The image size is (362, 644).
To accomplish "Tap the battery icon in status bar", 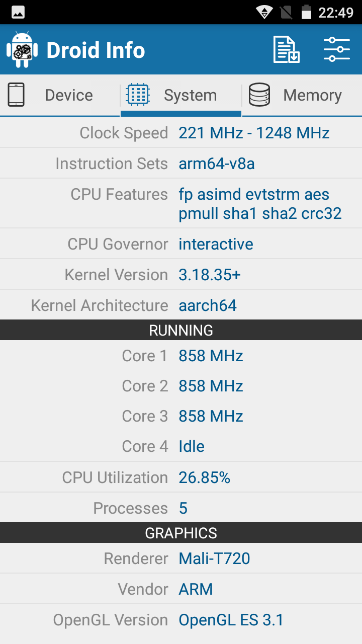I will [x=306, y=12].
